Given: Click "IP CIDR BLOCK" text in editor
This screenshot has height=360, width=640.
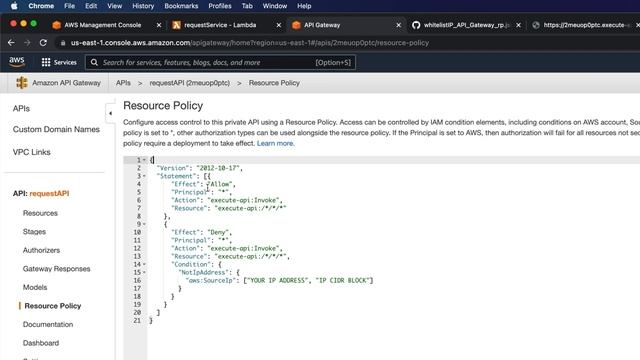Looking at the screenshot, I should [x=342, y=280].
